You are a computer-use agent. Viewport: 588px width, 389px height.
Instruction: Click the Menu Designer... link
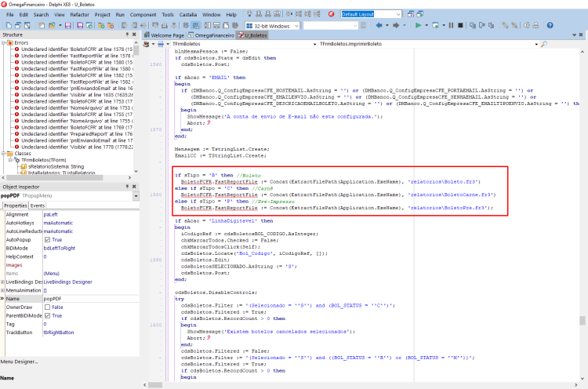pyautogui.click(x=19, y=362)
